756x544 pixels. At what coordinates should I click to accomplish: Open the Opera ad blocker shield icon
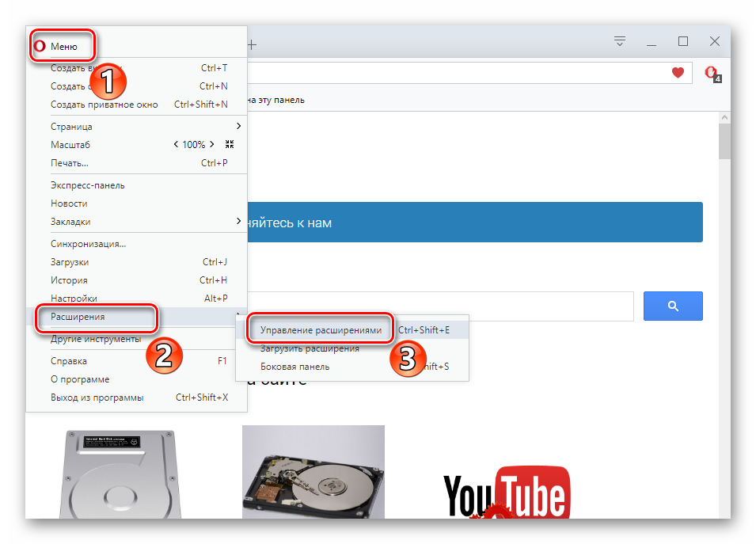(x=711, y=74)
